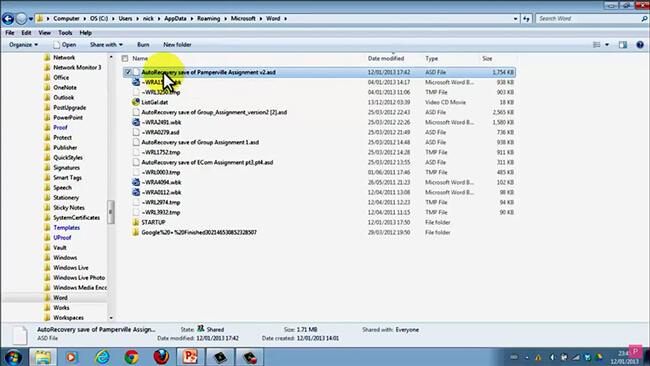Viewport: 650px width, 366px height.
Task: Expand the Organize dropdown
Action: 23,45
